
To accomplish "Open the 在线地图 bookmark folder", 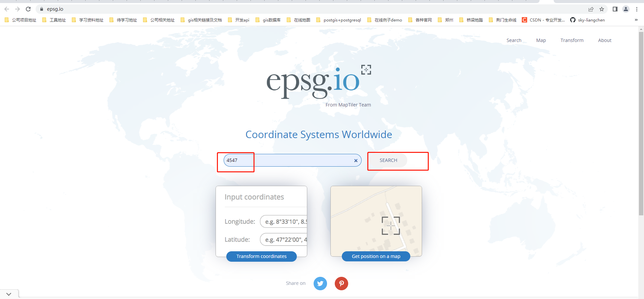I will pos(298,20).
